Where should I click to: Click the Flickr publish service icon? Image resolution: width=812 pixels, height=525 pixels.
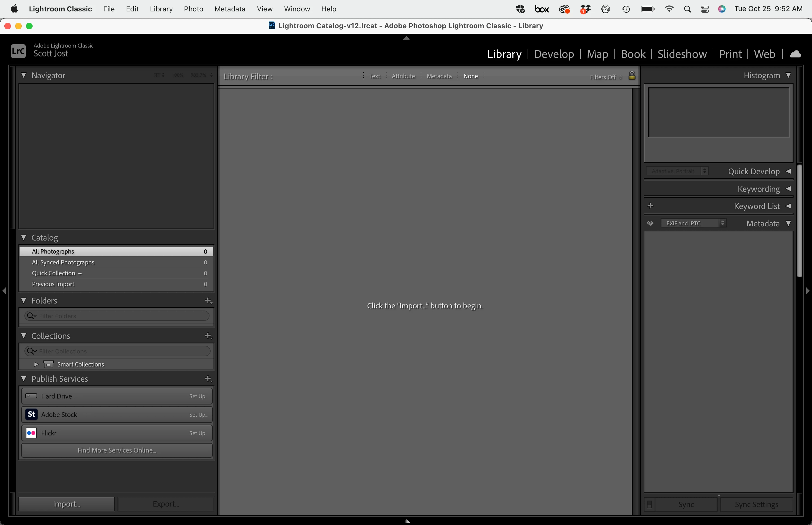[31, 433]
